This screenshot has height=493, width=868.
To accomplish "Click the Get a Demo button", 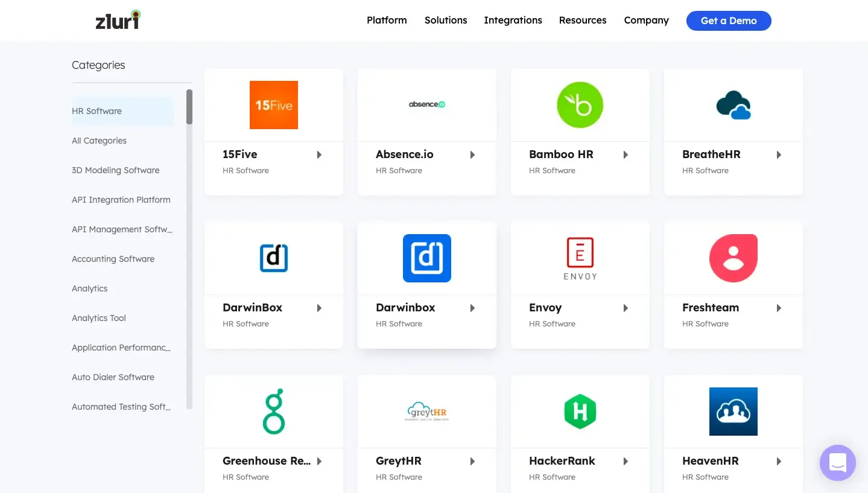I will click(729, 21).
